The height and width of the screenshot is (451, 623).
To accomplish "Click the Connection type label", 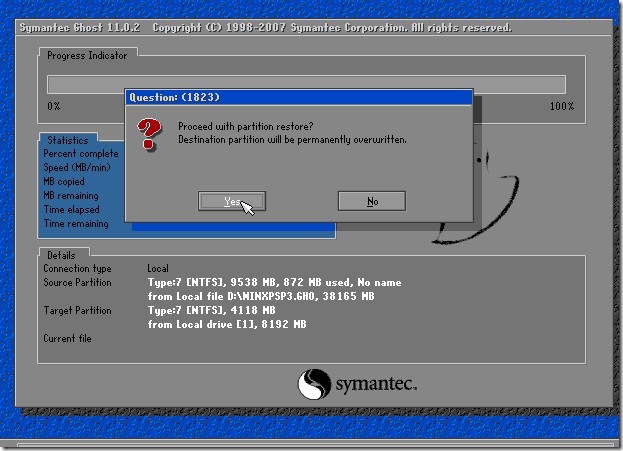I will (77, 269).
